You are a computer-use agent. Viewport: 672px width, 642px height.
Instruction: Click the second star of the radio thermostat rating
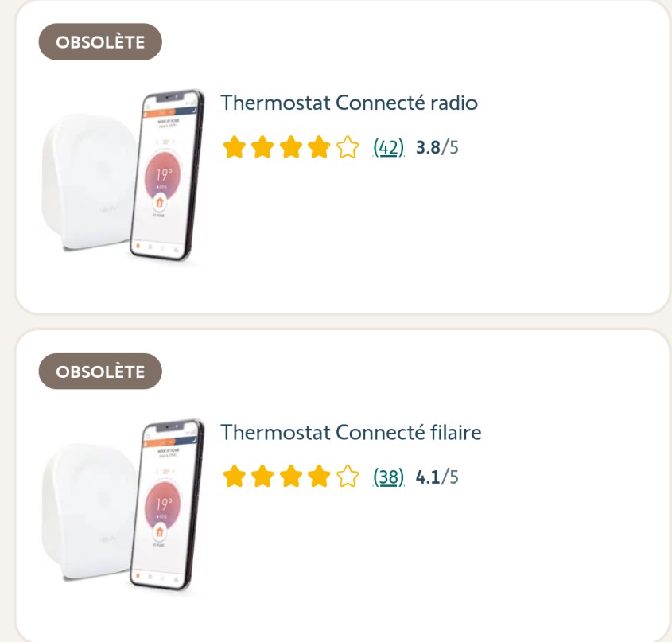[x=262, y=147]
